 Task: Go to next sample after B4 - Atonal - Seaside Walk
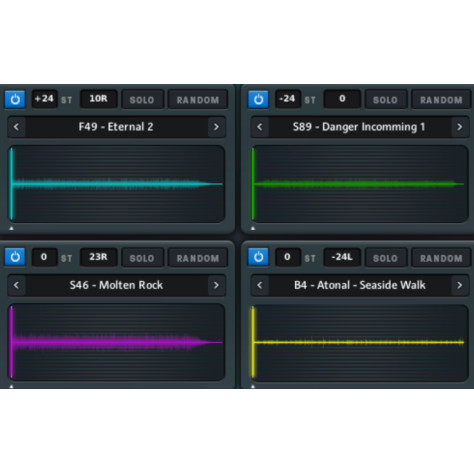coord(460,285)
